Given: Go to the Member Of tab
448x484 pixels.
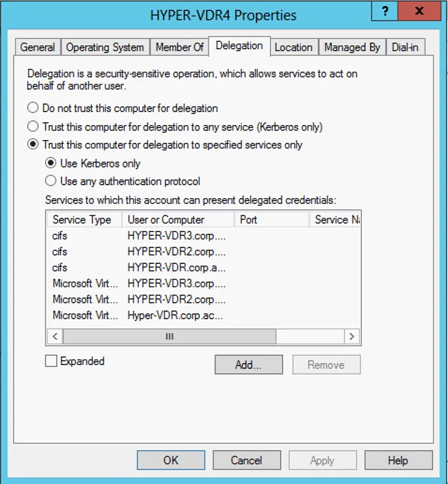Looking at the screenshot, I should click(179, 47).
